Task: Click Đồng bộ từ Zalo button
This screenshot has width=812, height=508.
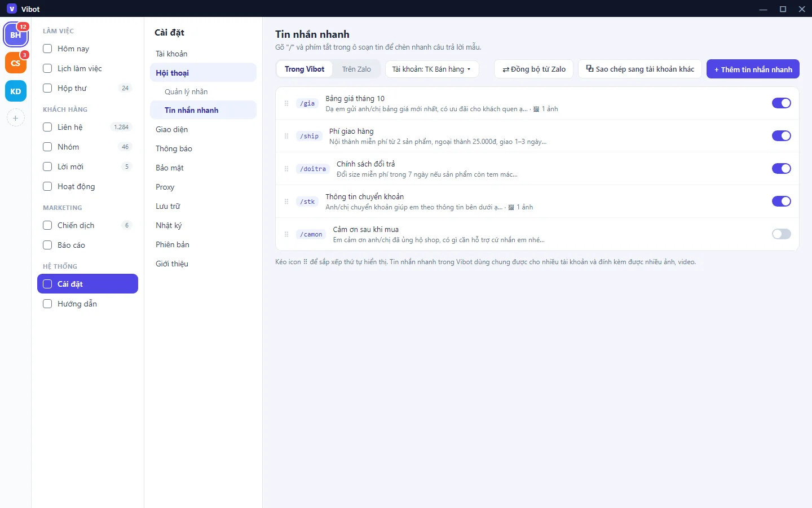Action: coord(534,69)
